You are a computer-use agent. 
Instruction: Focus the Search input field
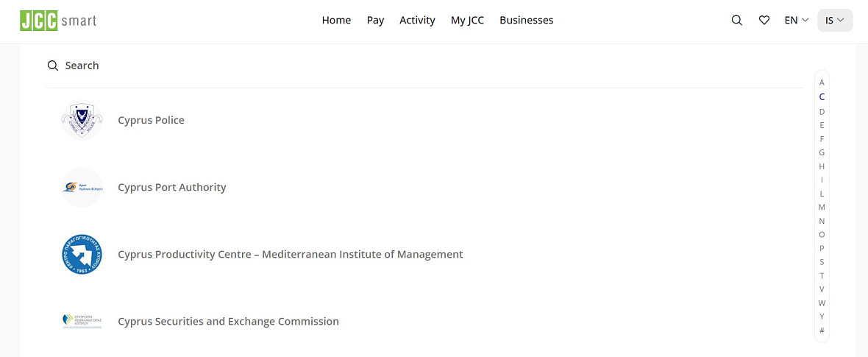(425, 66)
